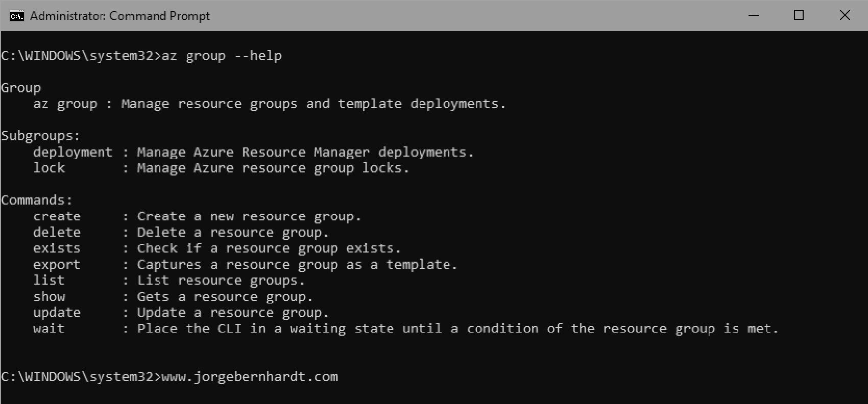Click the 'deployment' subgroup name

pyautogui.click(x=73, y=153)
